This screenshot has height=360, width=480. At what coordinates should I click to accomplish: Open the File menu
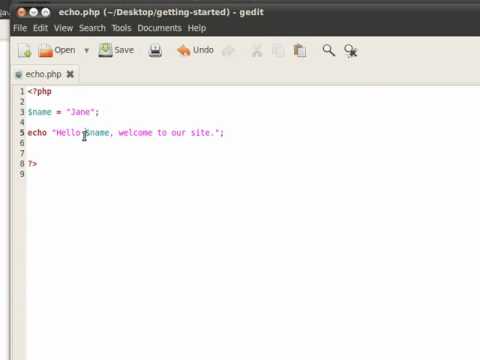[x=20, y=28]
